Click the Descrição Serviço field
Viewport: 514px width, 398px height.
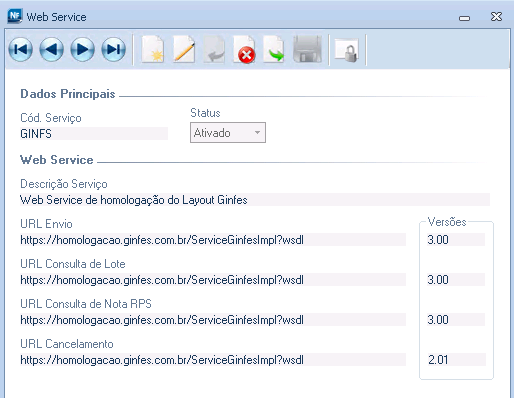click(255, 200)
